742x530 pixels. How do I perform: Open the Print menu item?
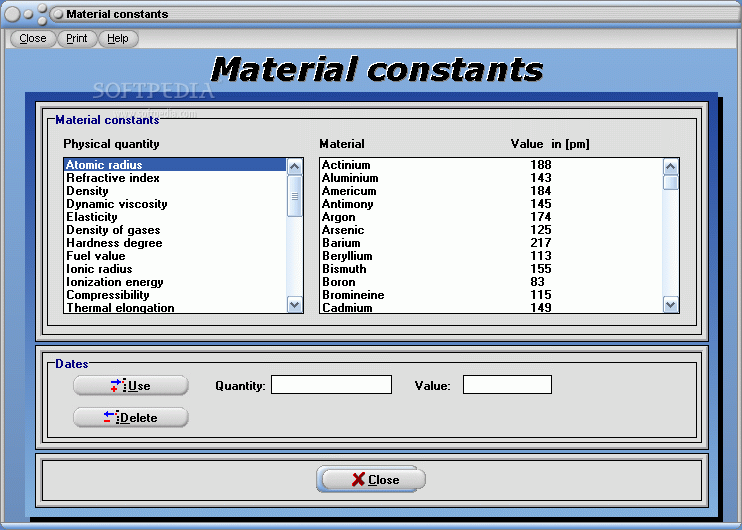coord(77,38)
